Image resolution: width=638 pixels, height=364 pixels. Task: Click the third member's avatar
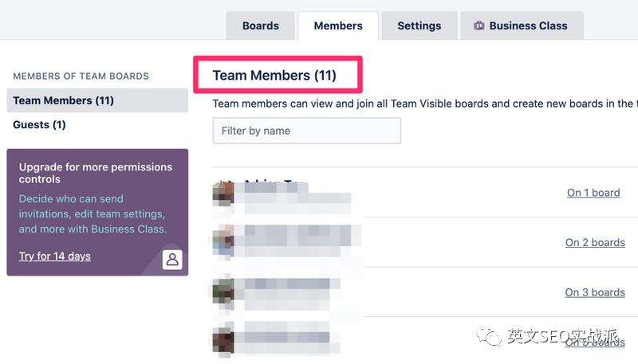point(223,292)
